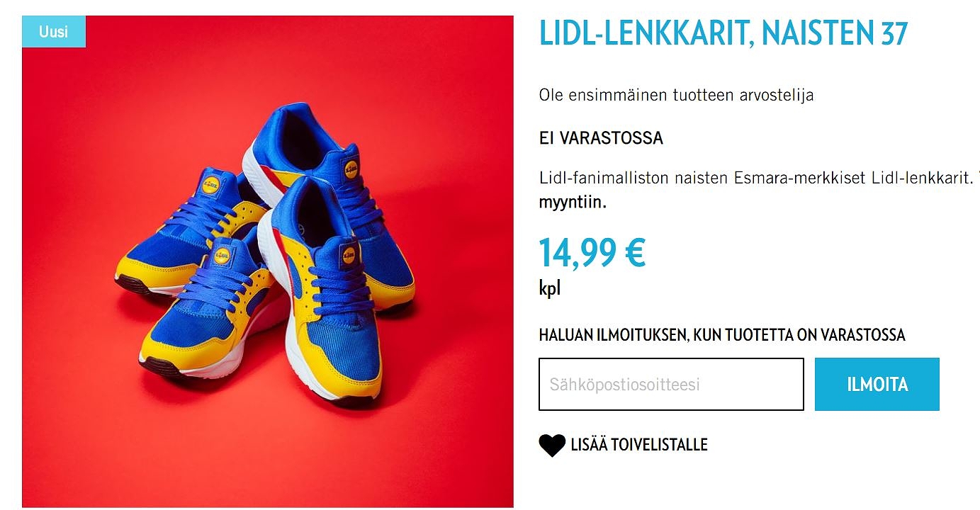This screenshot has width=980, height=510.
Task: Click the Lidl logo on the leftmost shoe
Action: pos(210,186)
